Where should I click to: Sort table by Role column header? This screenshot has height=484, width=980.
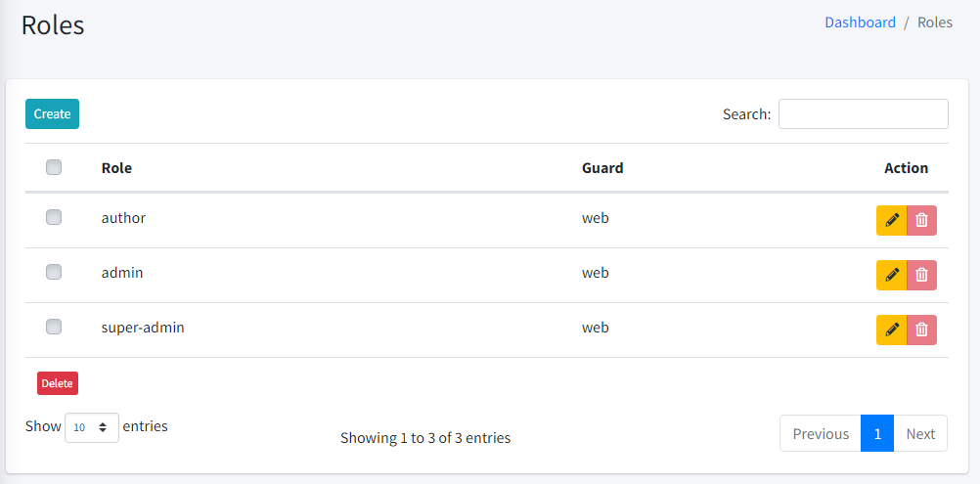(116, 168)
